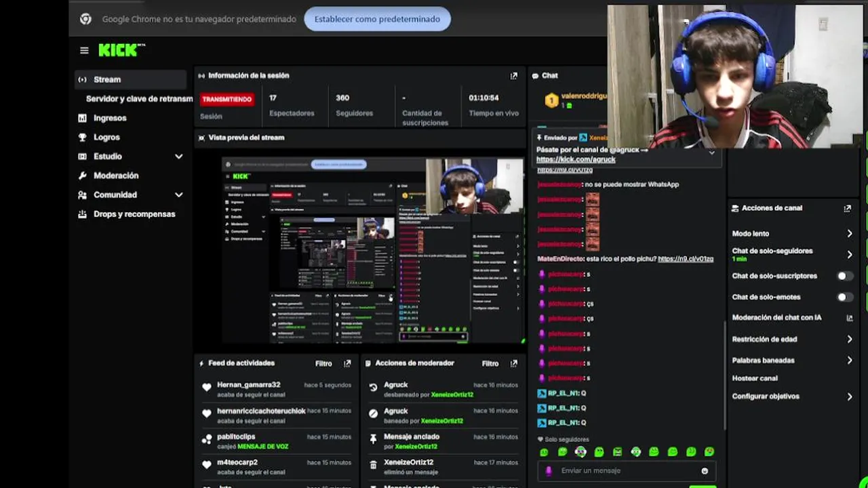The image size is (868, 488).
Task: Click 'hace 5 segundos' timestamp in feed
Action: (x=328, y=385)
